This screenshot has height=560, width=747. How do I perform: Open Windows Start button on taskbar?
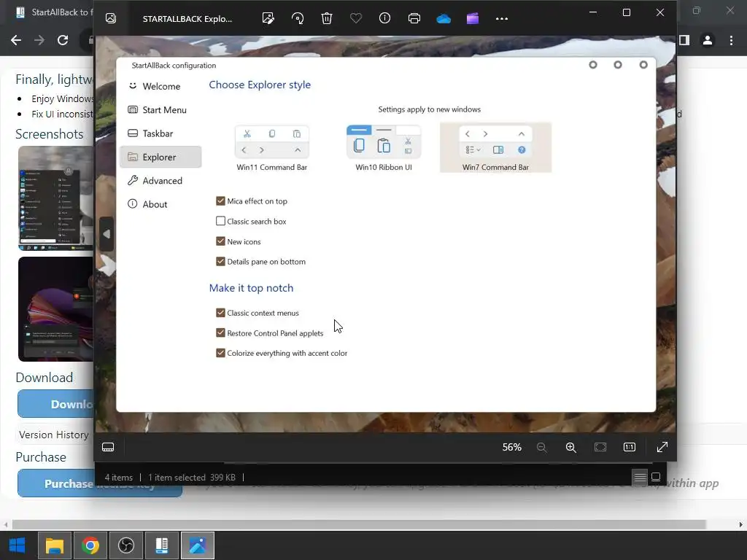18,545
